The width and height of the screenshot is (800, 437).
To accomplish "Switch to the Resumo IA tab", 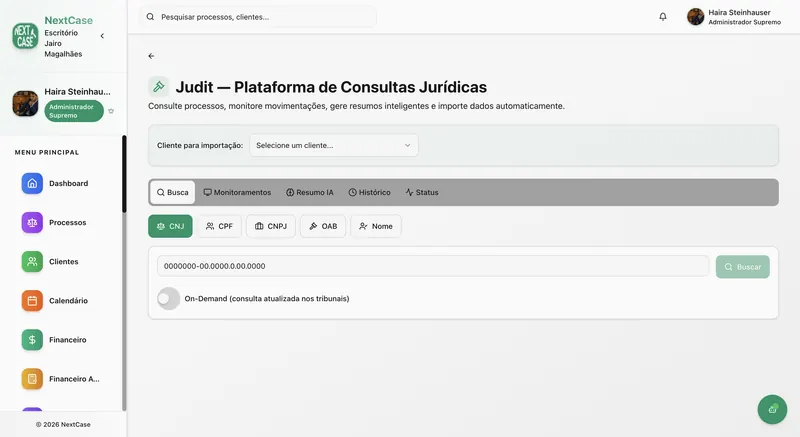I will (310, 192).
